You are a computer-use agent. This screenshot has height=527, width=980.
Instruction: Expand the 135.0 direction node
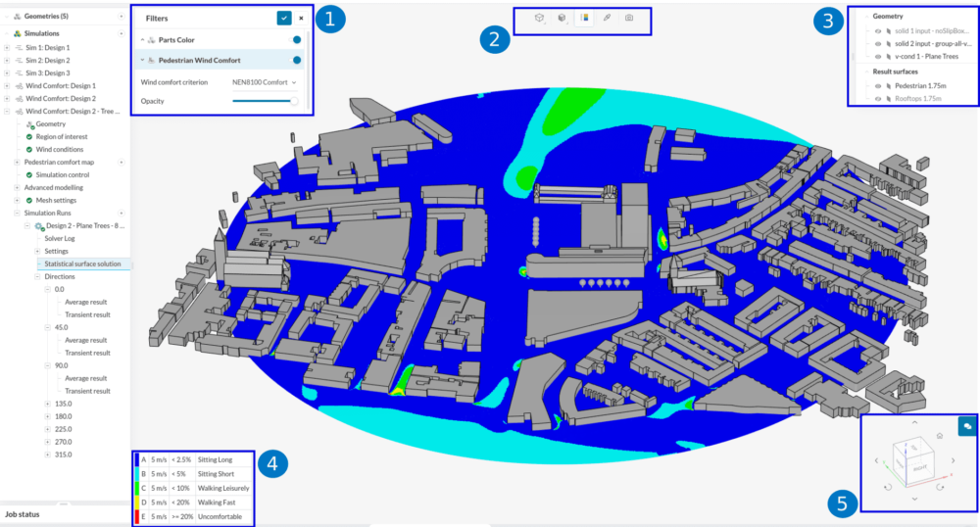48,404
